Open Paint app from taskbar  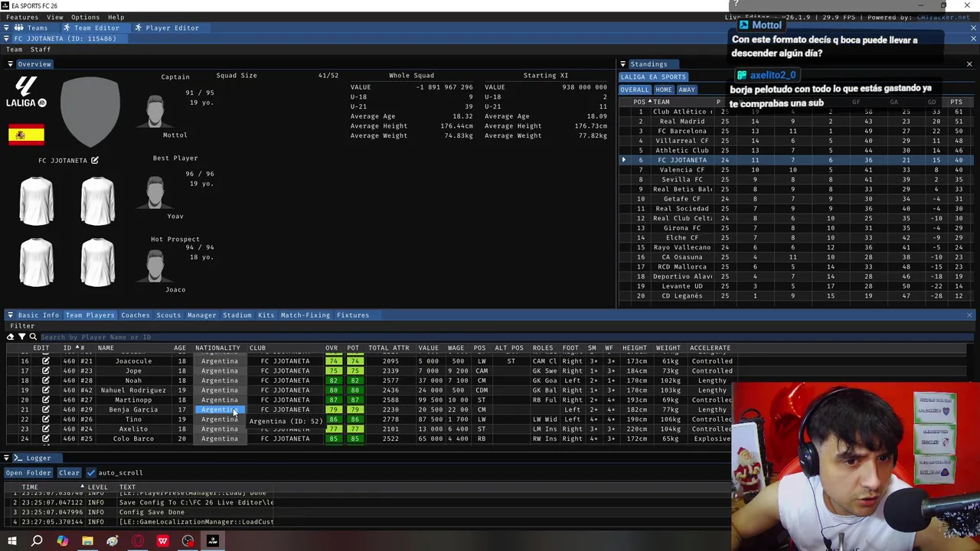pyautogui.click(x=113, y=541)
